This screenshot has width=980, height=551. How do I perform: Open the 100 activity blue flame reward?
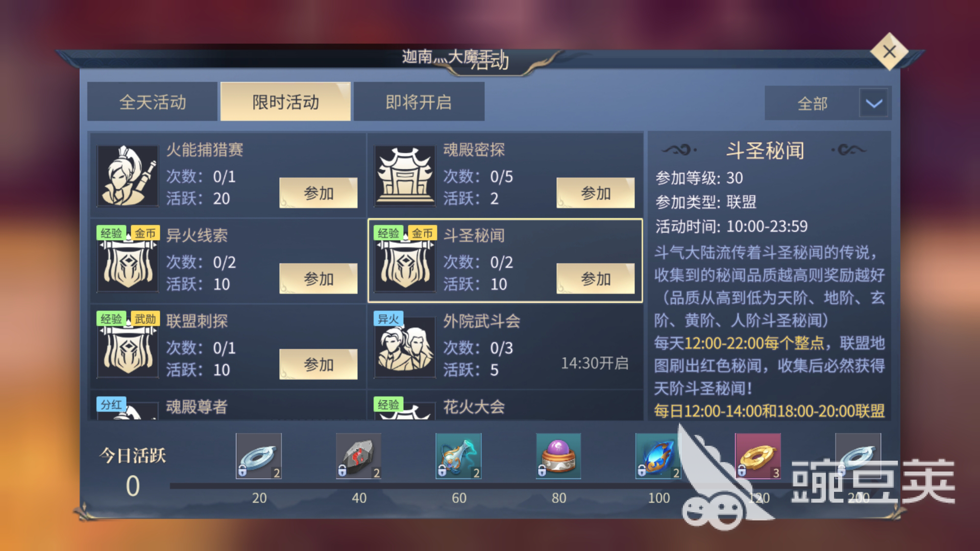click(658, 456)
